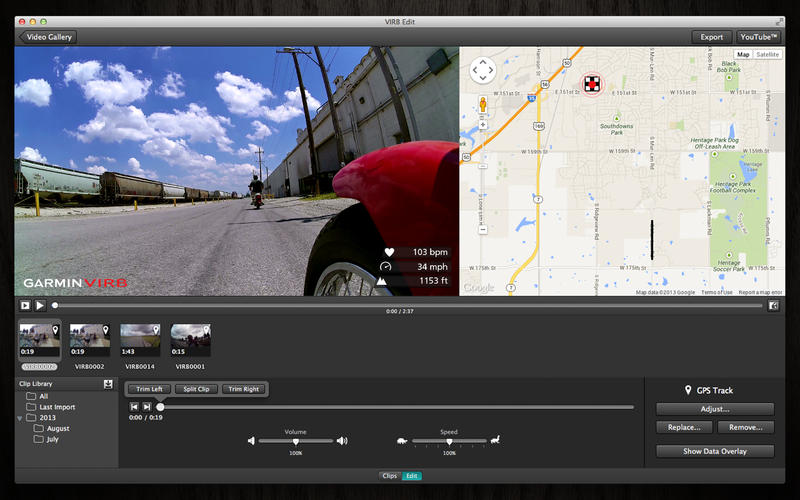Screen dimensions: 800x500
Task: Click the Heritage Soccer Park marker on the map
Action: click(x=729, y=255)
